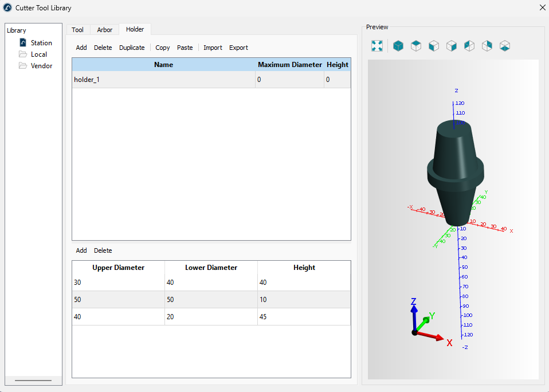The height and width of the screenshot is (392, 549).
Task: Click the Maximum Diameter column header
Action: click(289, 65)
